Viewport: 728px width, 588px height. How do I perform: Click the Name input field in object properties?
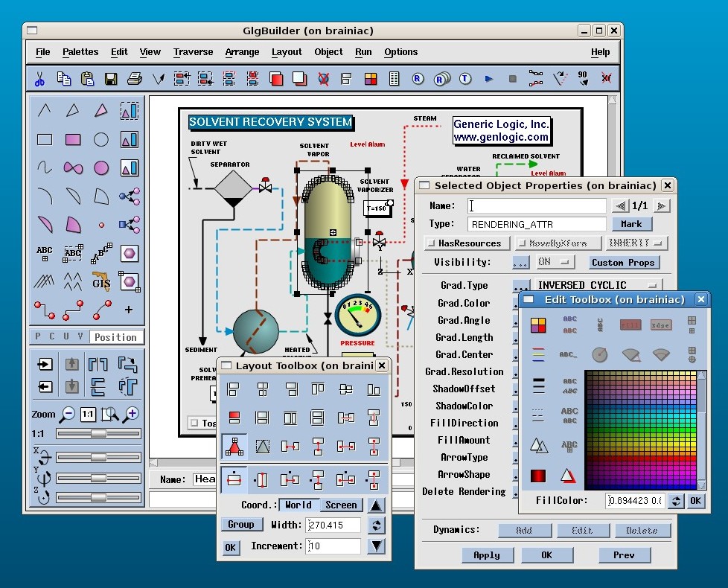click(536, 205)
